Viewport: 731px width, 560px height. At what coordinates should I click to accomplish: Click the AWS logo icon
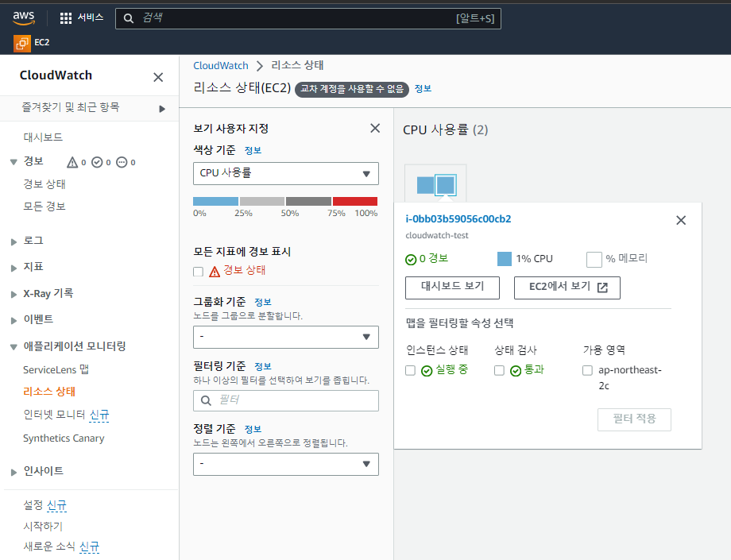click(24, 17)
